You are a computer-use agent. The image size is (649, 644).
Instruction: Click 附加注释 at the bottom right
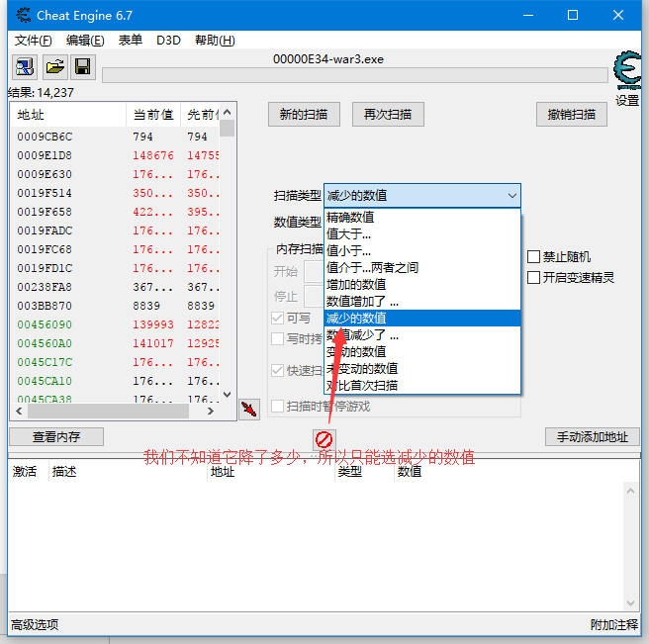pyautogui.click(x=614, y=624)
